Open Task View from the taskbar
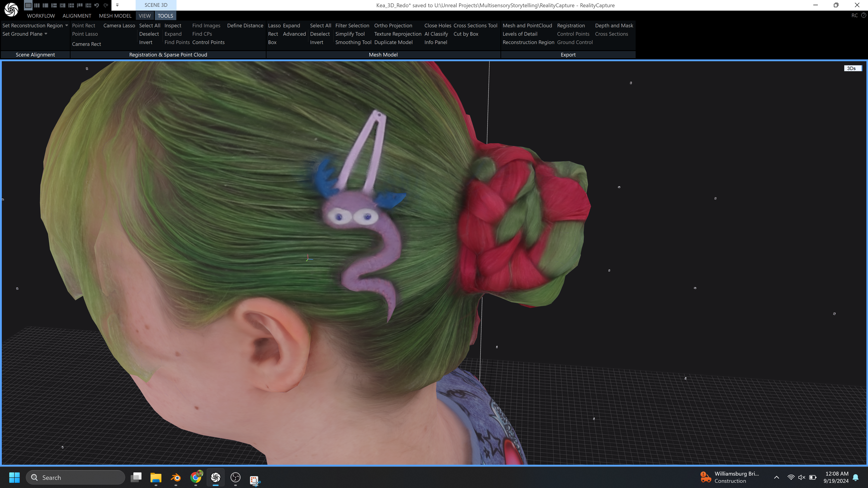 click(x=136, y=478)
